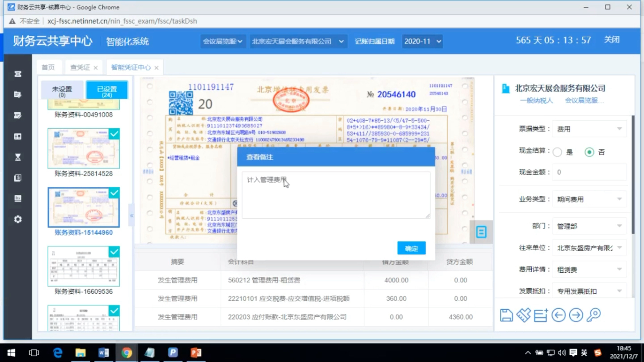Image resolution: width=644 pixels, height=362 pixels.
Task: Click the note icon beside the invoice image
Action: [481, 232]
